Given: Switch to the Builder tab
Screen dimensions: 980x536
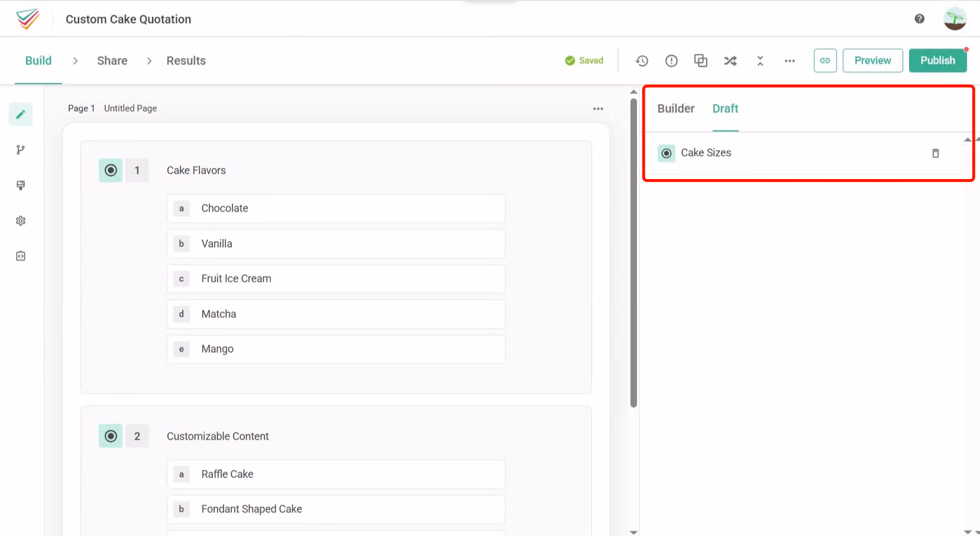Looking at the screenshot, I should pos(676,109).
